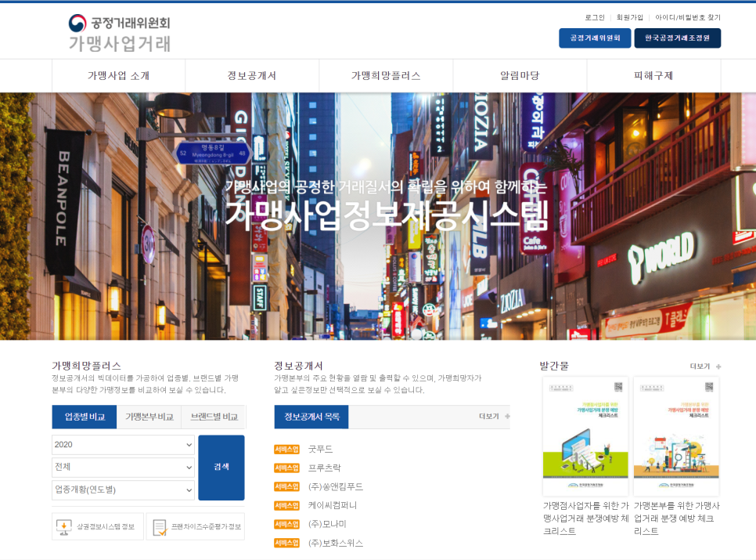
Task: Open the 굿푸드 disclosure entry
Action: [320, 449]
